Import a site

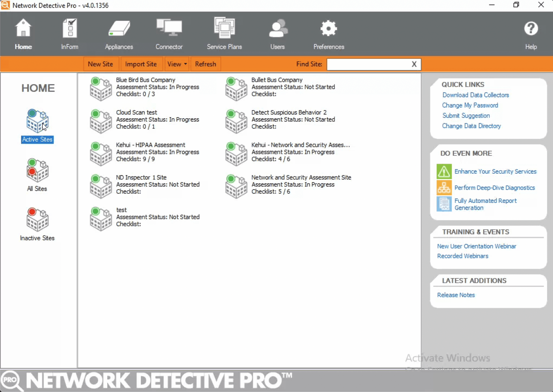point(141,64)
